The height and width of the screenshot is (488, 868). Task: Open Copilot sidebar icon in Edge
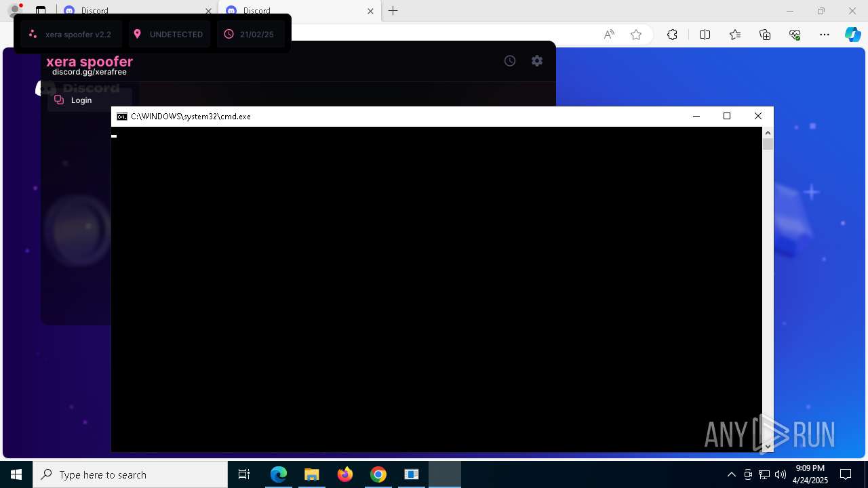pyautogui.click(x=852, y=35)
